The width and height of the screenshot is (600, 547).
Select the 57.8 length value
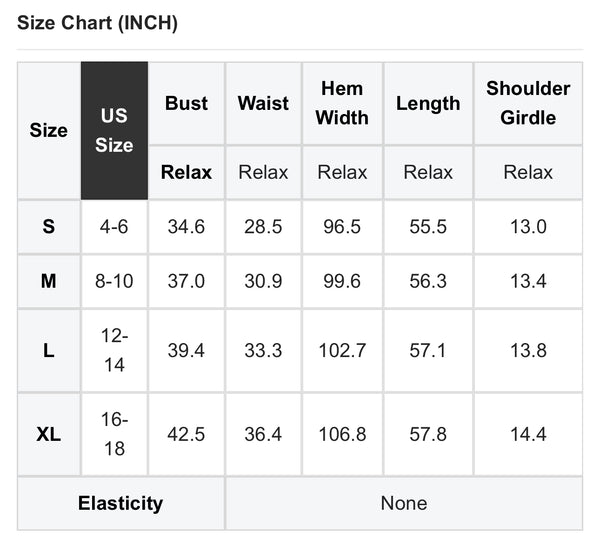click(x=428, y=434)
